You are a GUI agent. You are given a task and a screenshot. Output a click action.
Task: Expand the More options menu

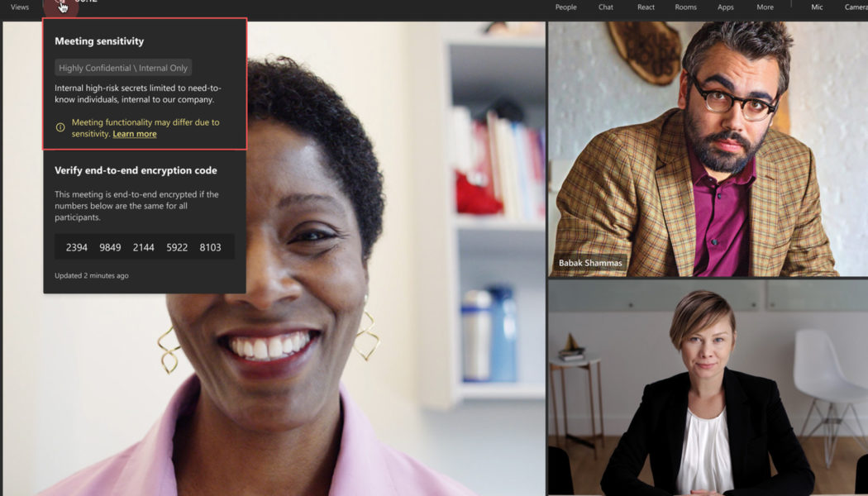point(765,7)
